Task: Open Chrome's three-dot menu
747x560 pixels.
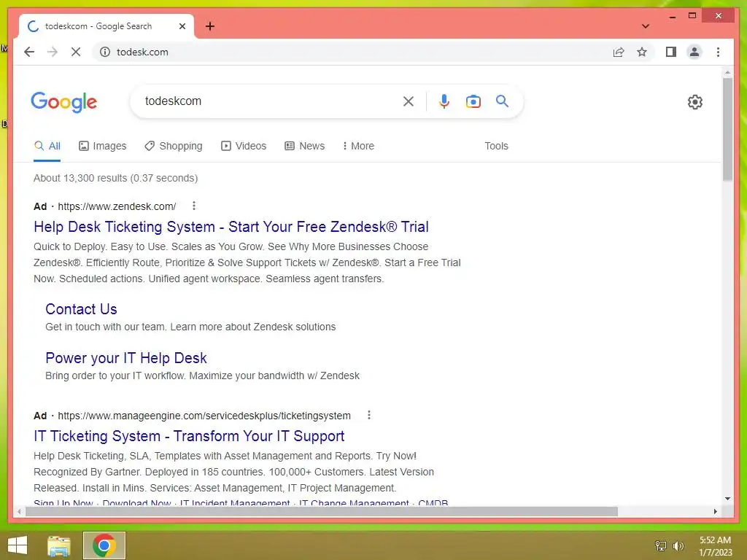Action: click(x=718, y=52)
